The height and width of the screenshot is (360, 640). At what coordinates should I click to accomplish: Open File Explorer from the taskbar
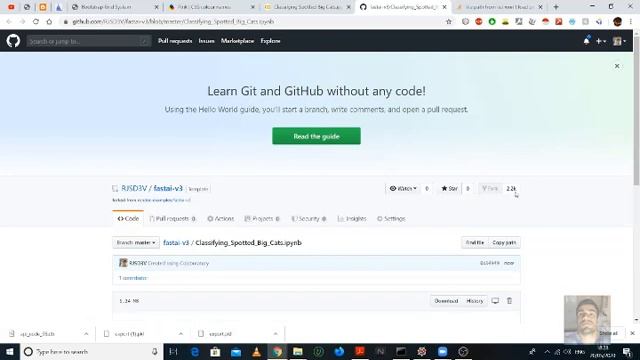[298, 351]
